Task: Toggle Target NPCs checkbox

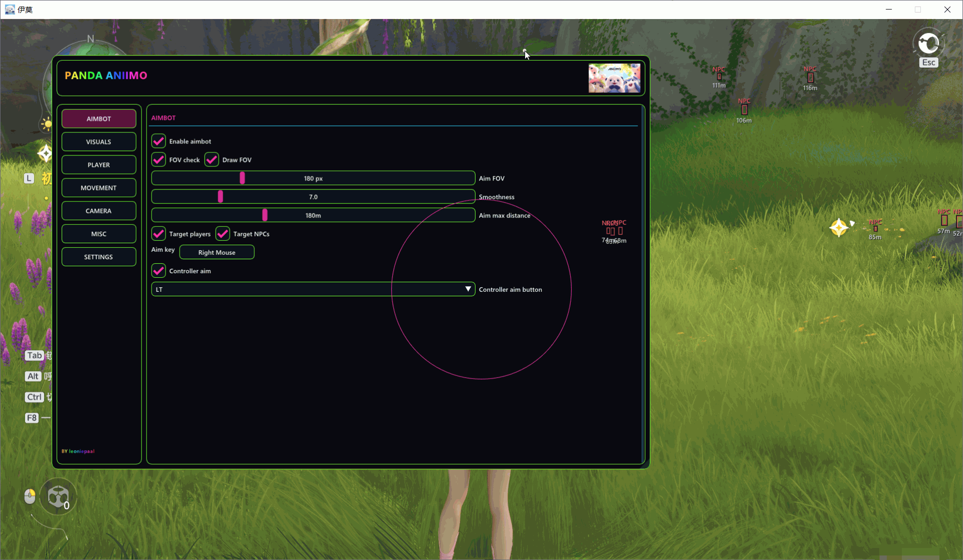Action: point(223,234)
